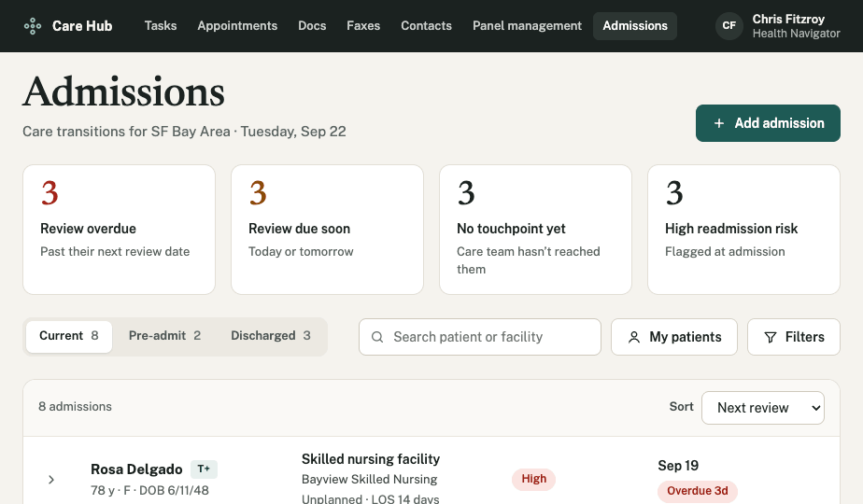
Task: Open the Tasks nav item
Action: coord(161,26)
